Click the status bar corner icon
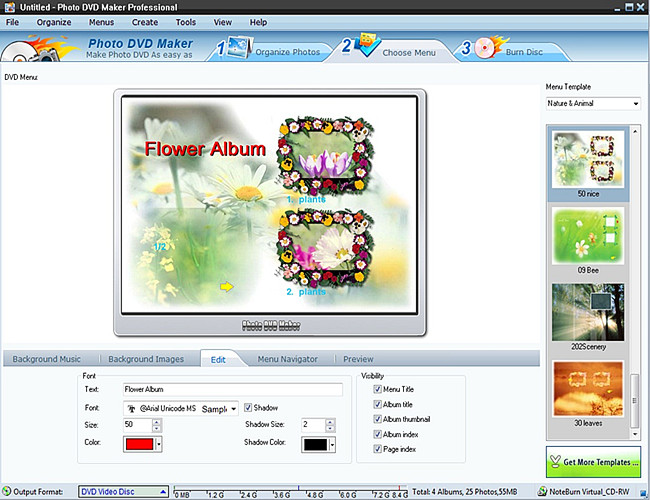650x500 pixels. tap(643, 493)
